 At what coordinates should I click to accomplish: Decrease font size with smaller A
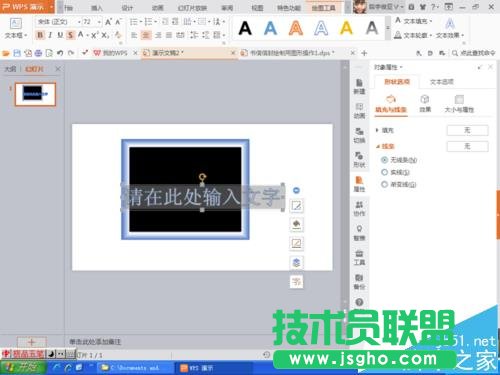tap(118, 22)
